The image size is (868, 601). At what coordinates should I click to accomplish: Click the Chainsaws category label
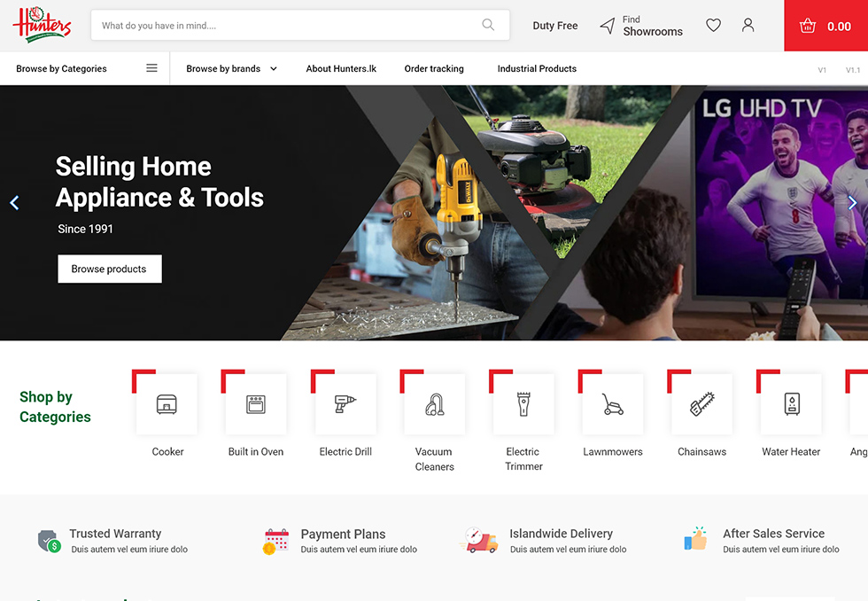coord(701,451)
